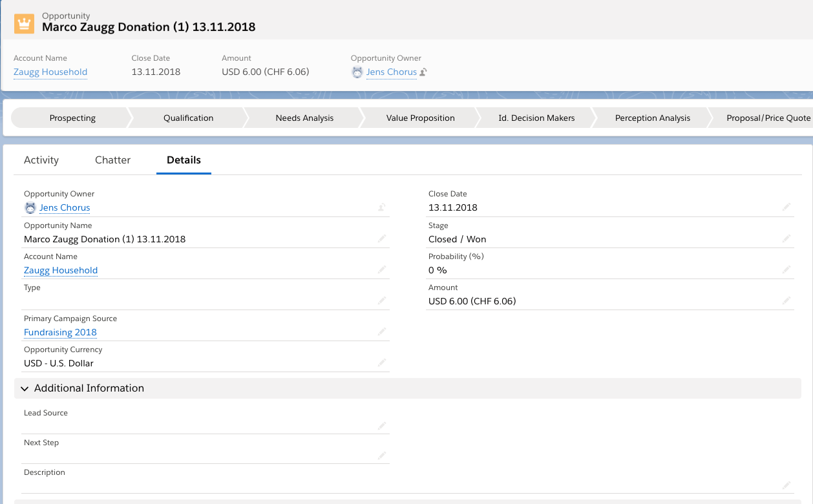Edit the Probability (%) field via pencil
This screenshot has height=504, width=813.
coord(787,270)
